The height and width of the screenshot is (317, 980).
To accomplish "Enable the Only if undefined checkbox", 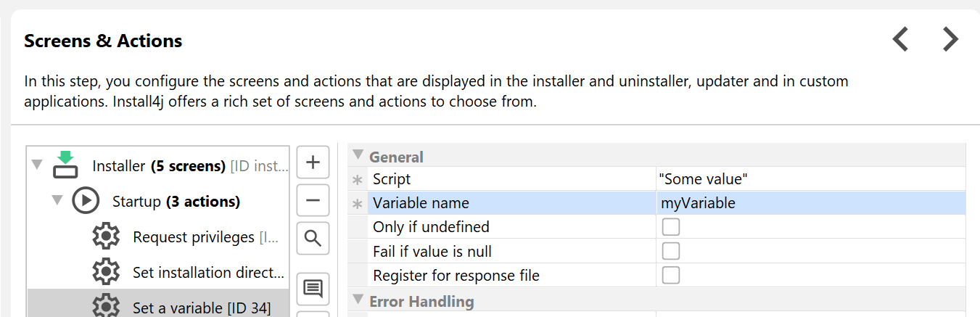I will (670, 227).
